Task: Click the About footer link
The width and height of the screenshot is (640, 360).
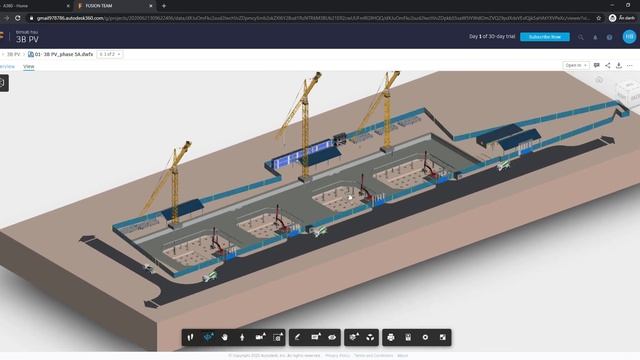Action: 402,356
